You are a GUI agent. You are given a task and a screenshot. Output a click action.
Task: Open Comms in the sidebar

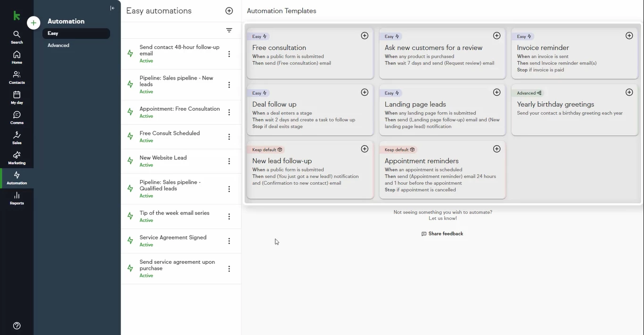coord(17,118)
